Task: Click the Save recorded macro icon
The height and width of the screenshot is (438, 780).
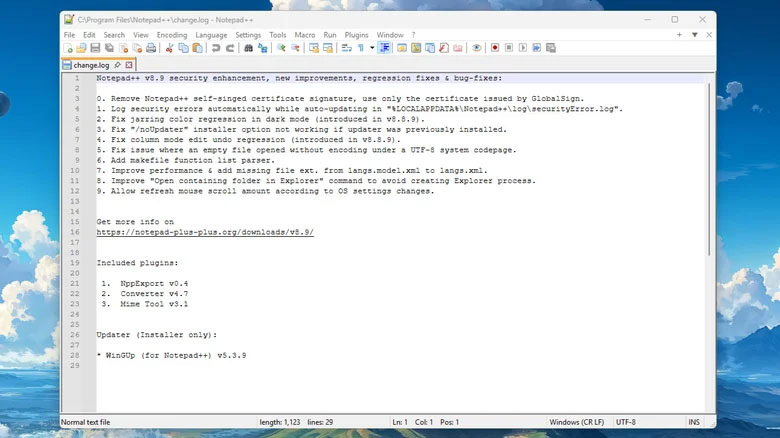Action: pyautogui.click(x=551, y=48)
